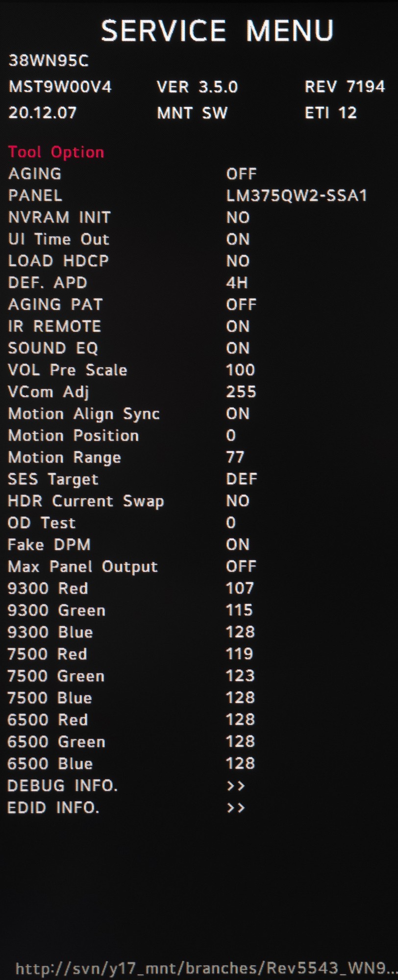
Task: Select the PANEL value LM375QW2-SSA1
Action: 297,196
